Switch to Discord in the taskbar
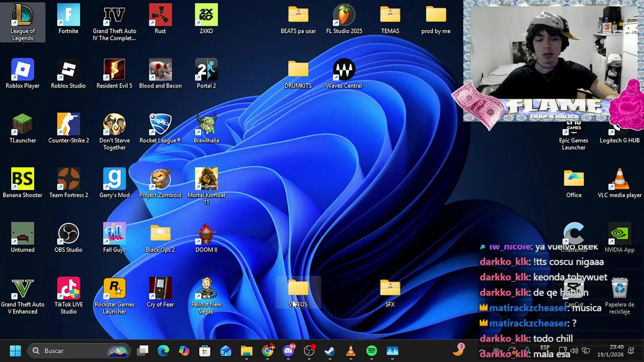Viewport: 644px width, 362px height. click(x=288, y=350)
